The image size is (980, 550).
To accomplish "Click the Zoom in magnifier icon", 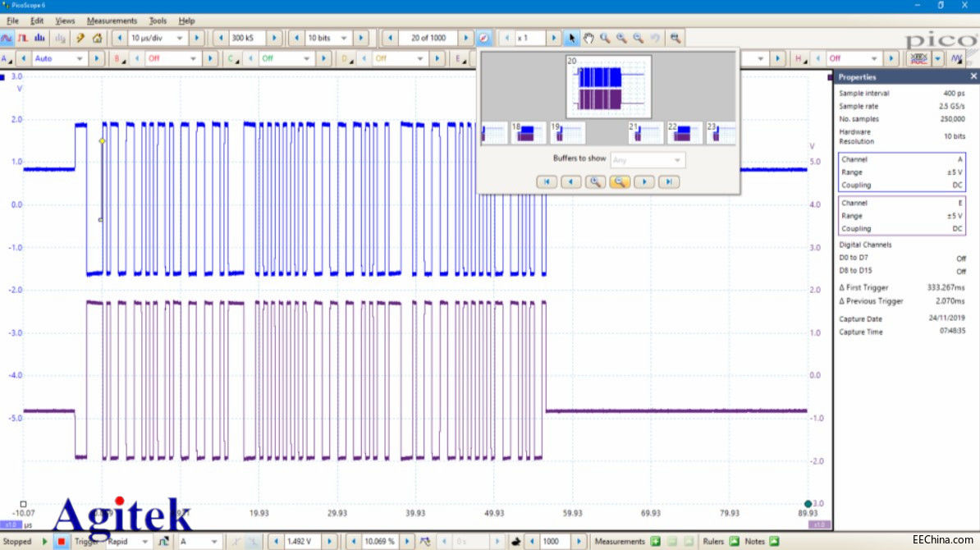I will click(x=621, y=38).
